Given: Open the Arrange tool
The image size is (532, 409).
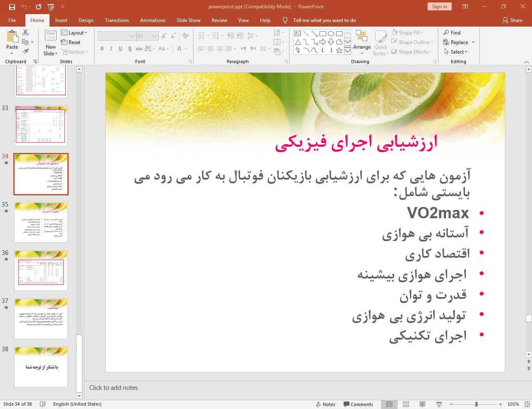Looking at the screenshot, I should 361,42.
